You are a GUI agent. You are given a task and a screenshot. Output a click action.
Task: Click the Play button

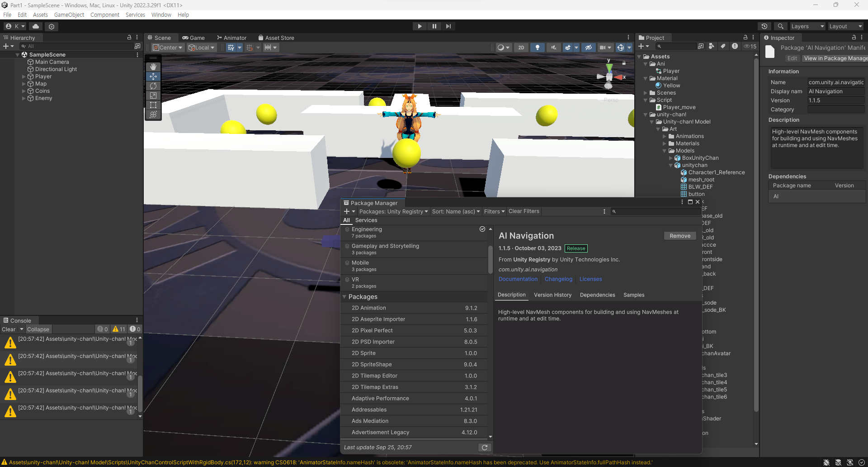click(x=420, y=26)
